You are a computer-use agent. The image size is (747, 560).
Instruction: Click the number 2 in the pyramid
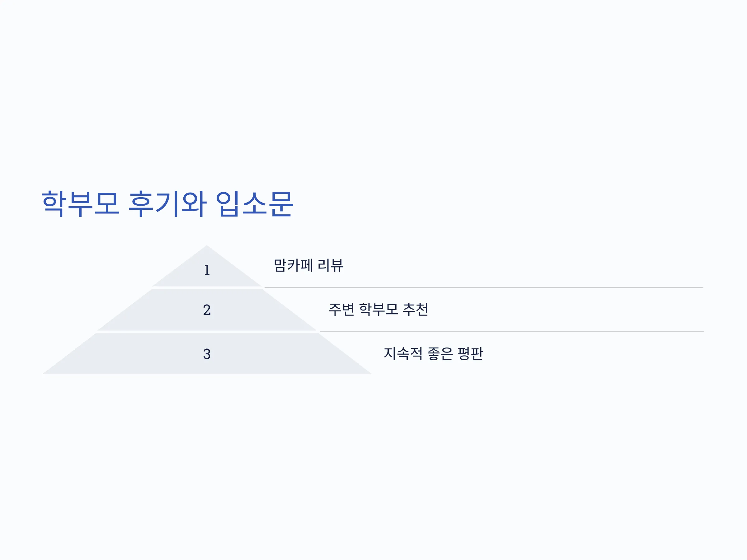207,310
